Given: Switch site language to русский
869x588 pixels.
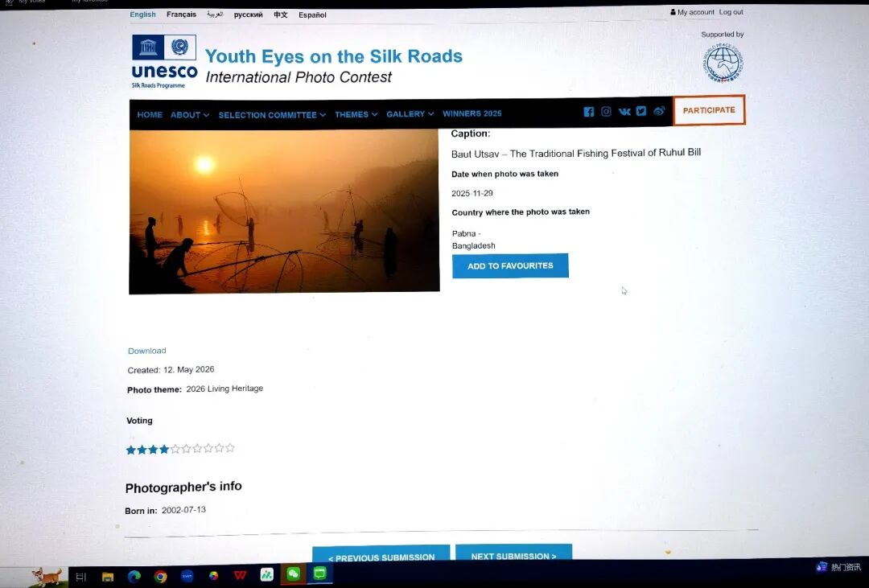Looking at the screenshot, I should (x=249, y=15).
